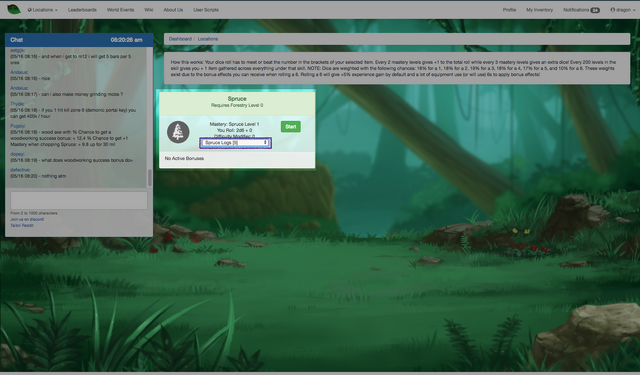Start chopping Spruce with Start button
This screenshot has height=375, width=640.
pyautogui.click(x=291, y=126)
